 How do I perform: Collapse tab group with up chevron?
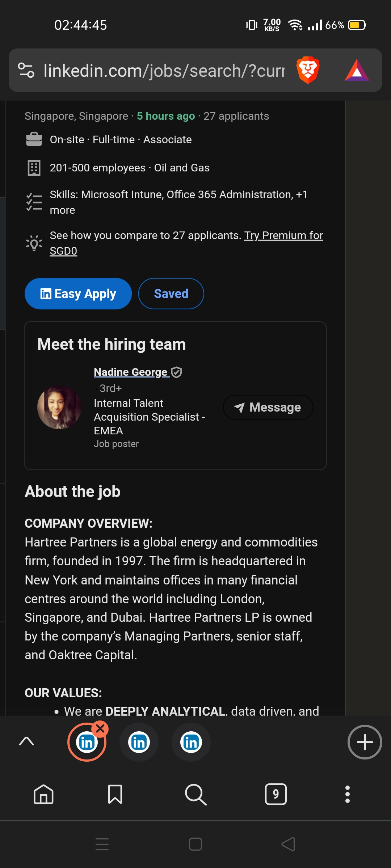click(26, 741)
